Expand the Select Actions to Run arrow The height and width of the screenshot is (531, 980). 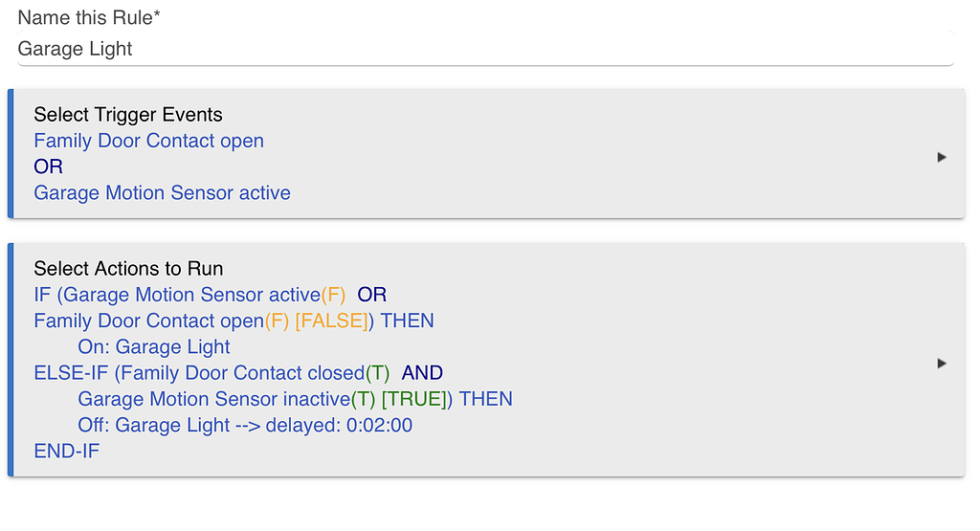[x=942, y=364]
